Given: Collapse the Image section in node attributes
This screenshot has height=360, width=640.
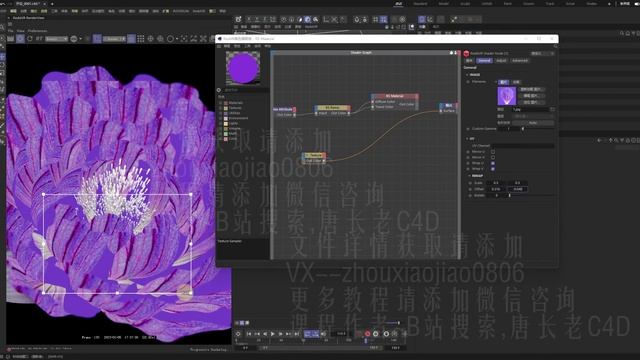Looking at the screenshot, I should [467, 75].
